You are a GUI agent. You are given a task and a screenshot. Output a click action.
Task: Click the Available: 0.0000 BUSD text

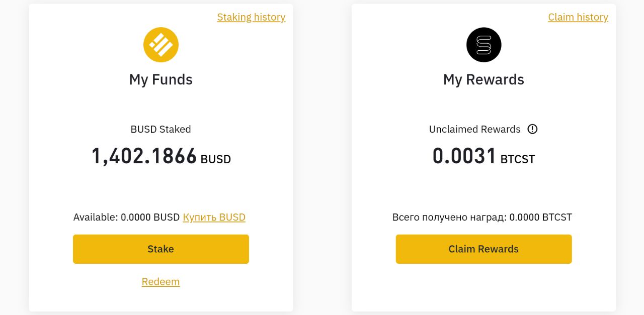click(x=126, y=217)
